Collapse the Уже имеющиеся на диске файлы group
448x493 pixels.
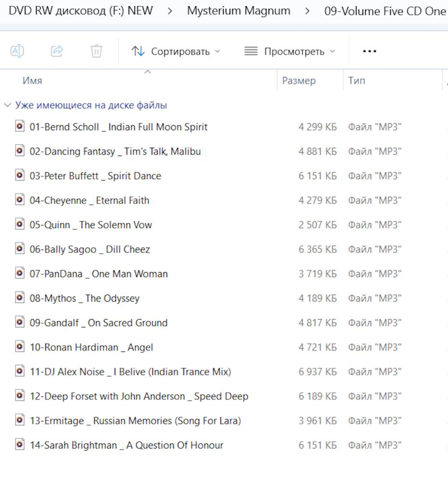pyautogui.click(x=8, y=105)
